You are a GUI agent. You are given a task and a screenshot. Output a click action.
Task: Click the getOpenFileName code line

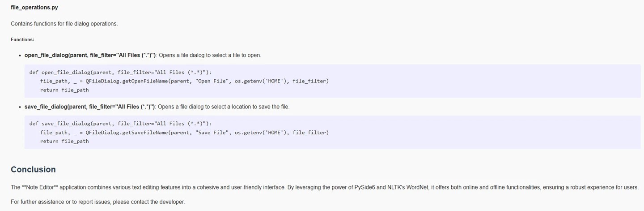pos(184,81)
